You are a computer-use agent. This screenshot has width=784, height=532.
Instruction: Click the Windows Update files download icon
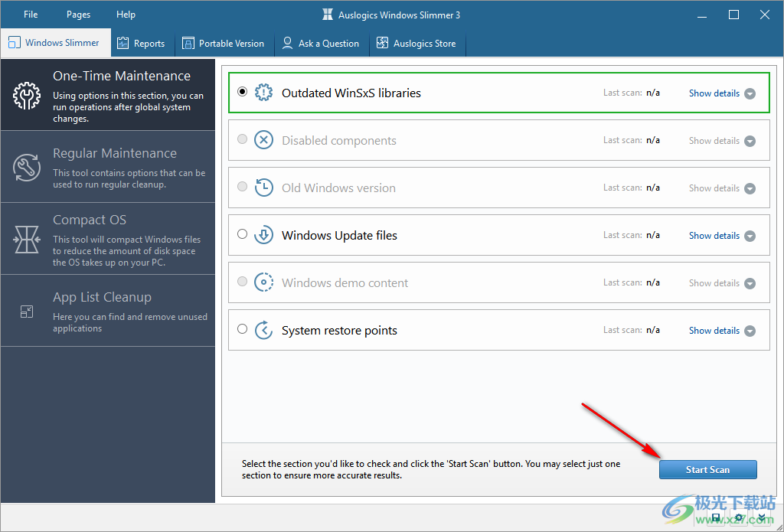pos(263,235)
